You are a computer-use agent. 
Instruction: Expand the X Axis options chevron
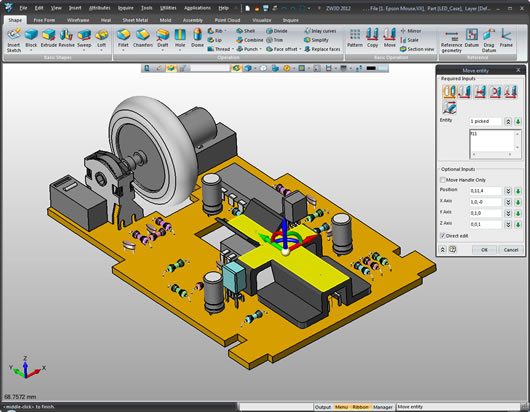point(508,202)
